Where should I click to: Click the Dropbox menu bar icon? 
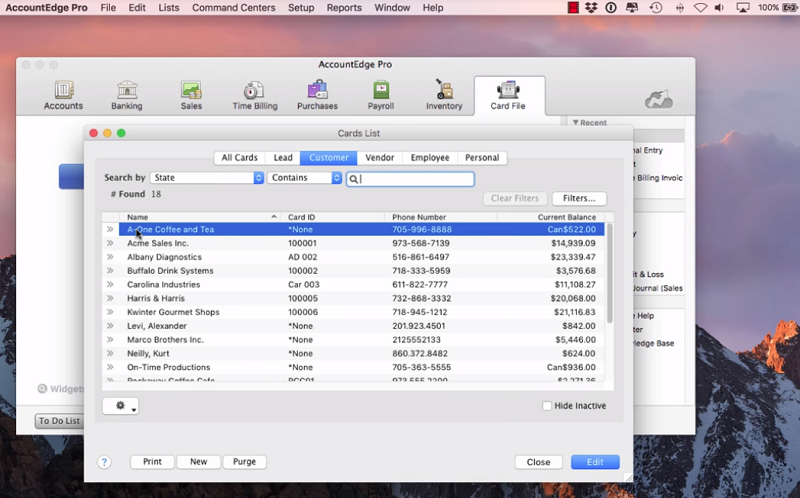[591, 8]
